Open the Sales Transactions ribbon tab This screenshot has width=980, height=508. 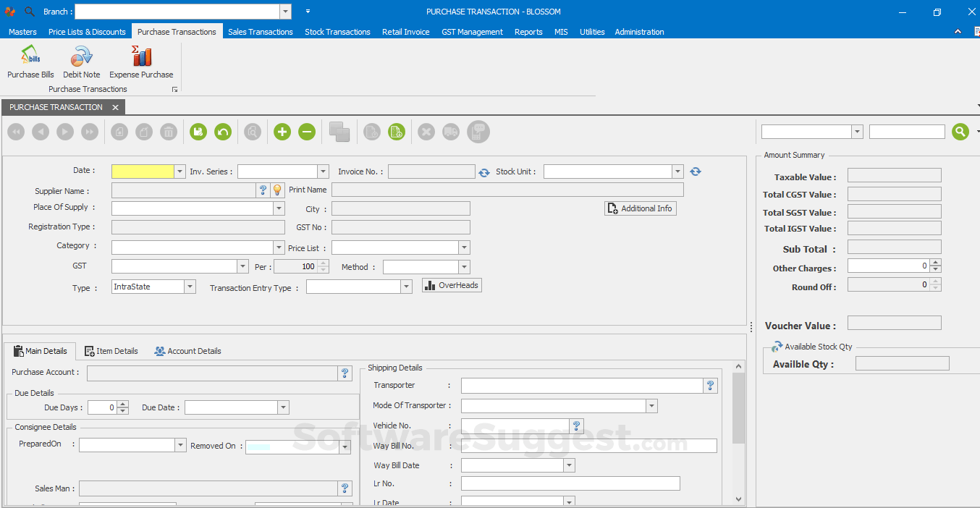click(261, 32)
